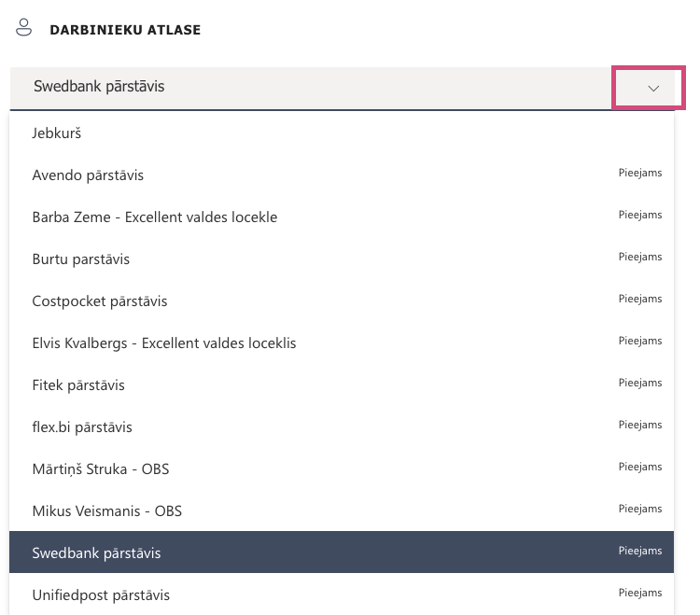
Task: Click Pieejams label next to Avendo pārstāvis
Action: click(640, 174)
